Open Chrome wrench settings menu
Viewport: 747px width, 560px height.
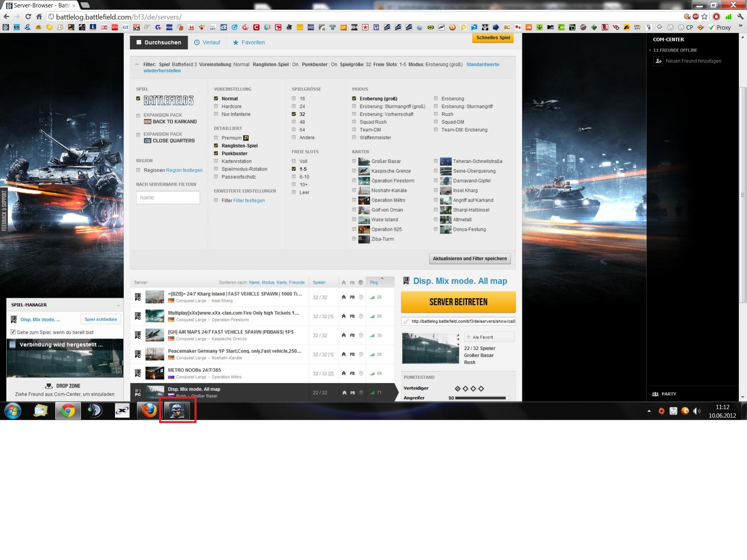click(x=740, y=17)
